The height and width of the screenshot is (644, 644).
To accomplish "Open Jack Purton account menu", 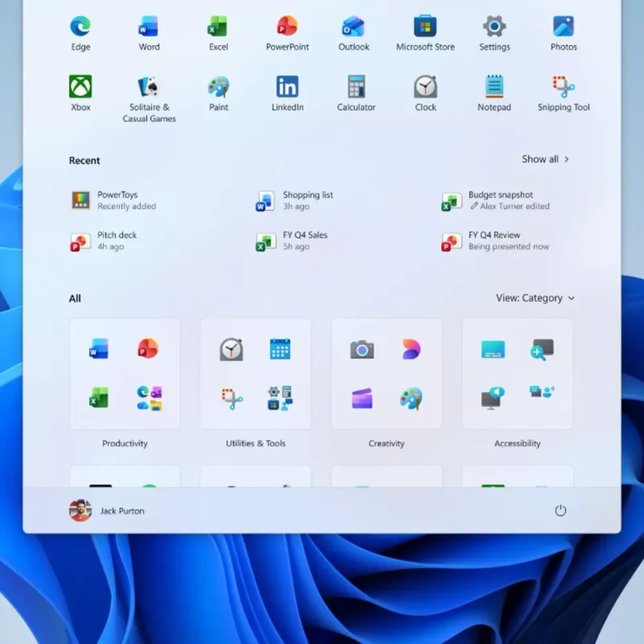I will tap(107, 510).
